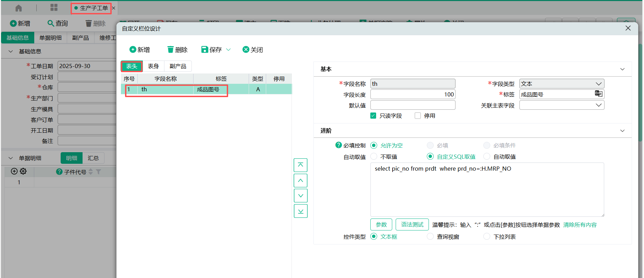Image resolution: width=644 pixels, height=278 pixels.
Task: Expand the 保存 dropdown arrow
Action: (x=228, y=50)
